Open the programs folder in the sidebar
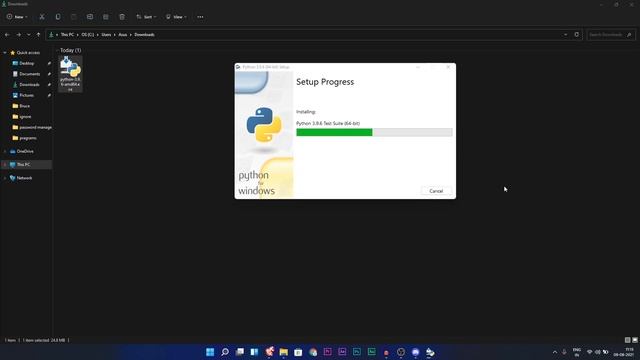The image size is (640, 360). tap(28, 138)
